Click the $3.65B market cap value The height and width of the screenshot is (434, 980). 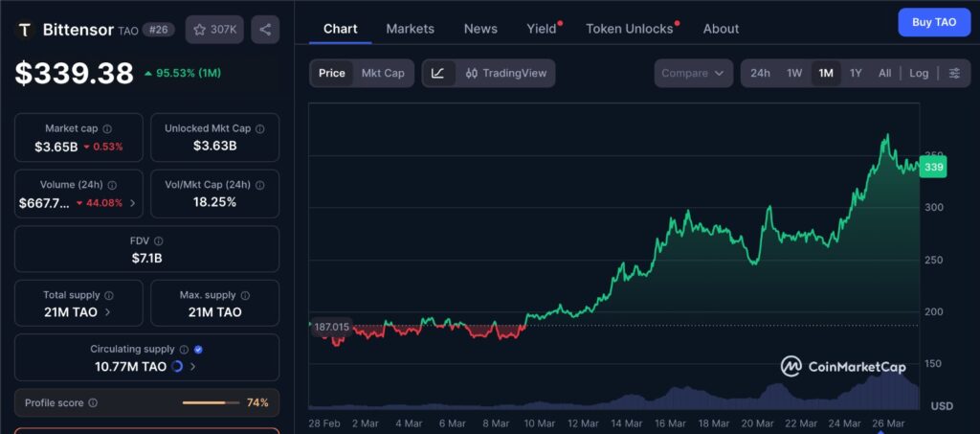pyautogui.click(x=56, y=147)
